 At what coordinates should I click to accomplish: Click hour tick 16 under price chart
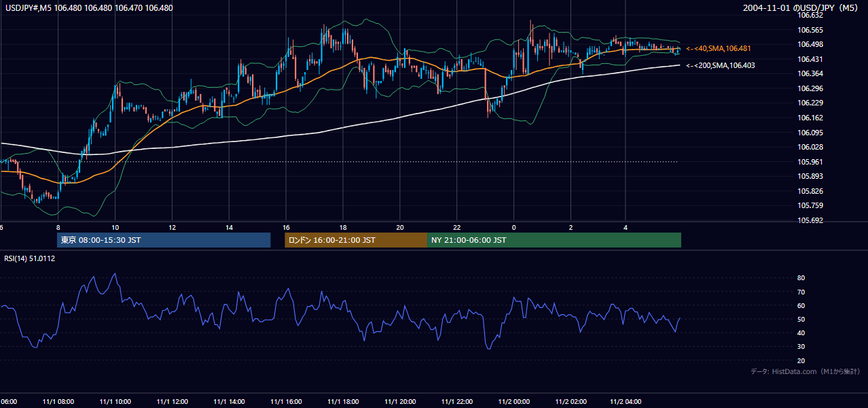click(x=287, y=227)
